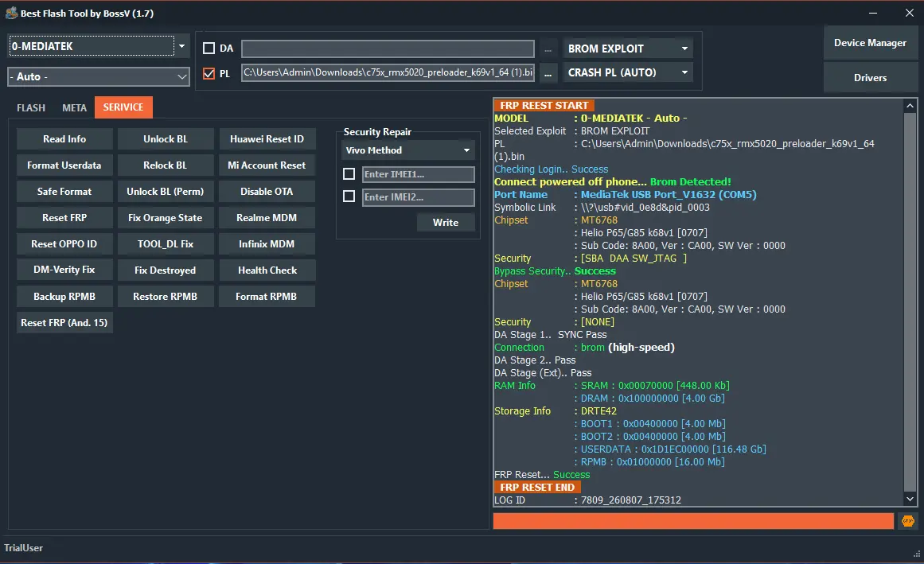Screen dimensions: 924x564
Task: Click the orange stop icon beside progress bar
Action: (907, 521)
